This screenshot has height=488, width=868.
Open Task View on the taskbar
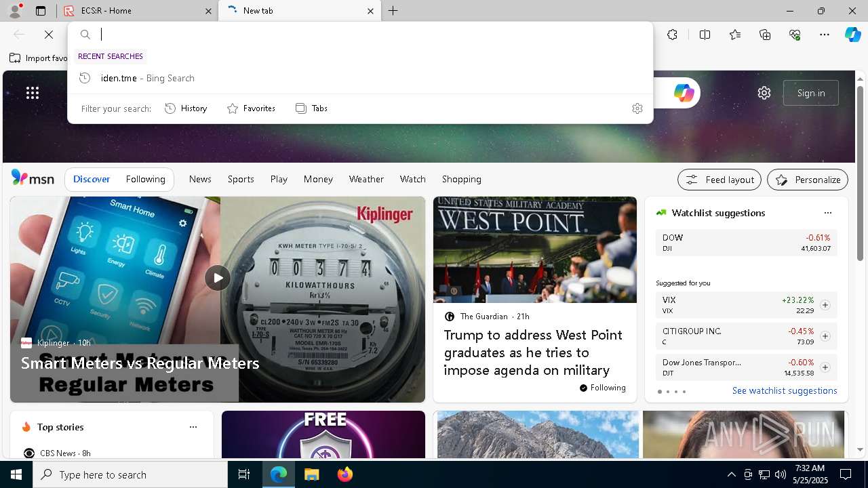244,474
